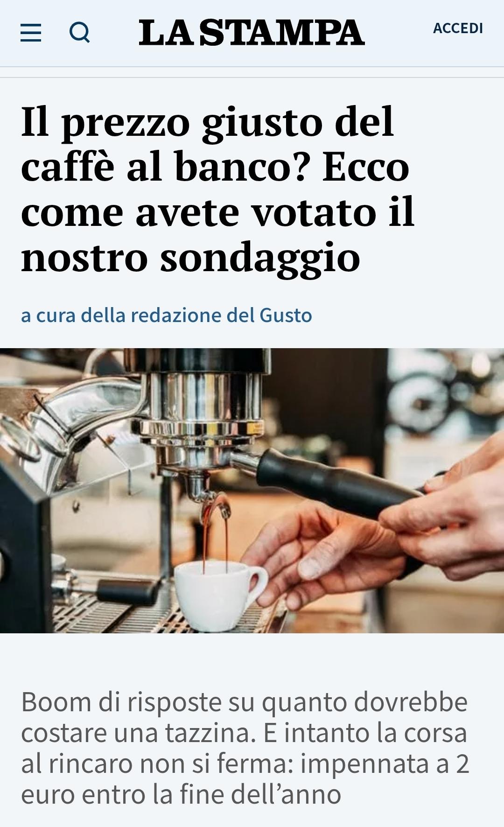Open search with the magnifying glass icon
This screenshot has width=504, height=827.
click(80, 33)
